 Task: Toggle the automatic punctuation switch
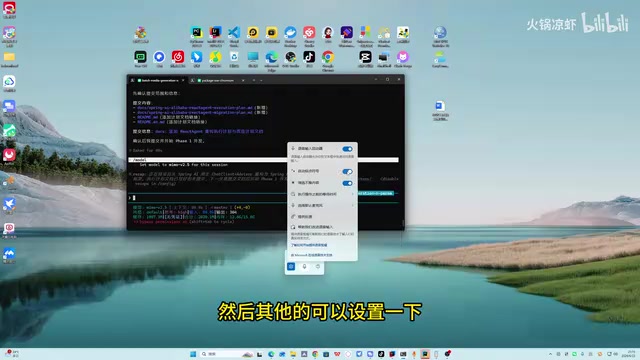(347, 171)
